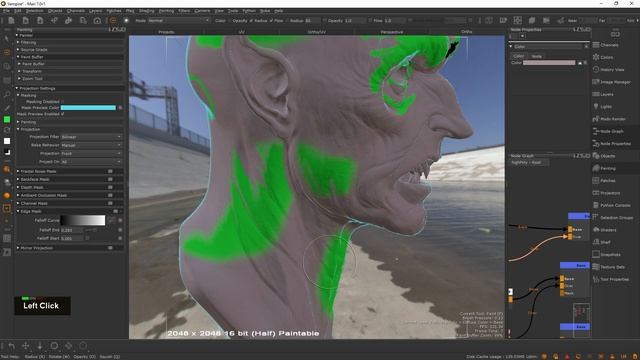This screenshot has height=360, width=640.
Task: Toggle the Ambient Occlusion Mask enable box
Action: [x=110, y=196]
